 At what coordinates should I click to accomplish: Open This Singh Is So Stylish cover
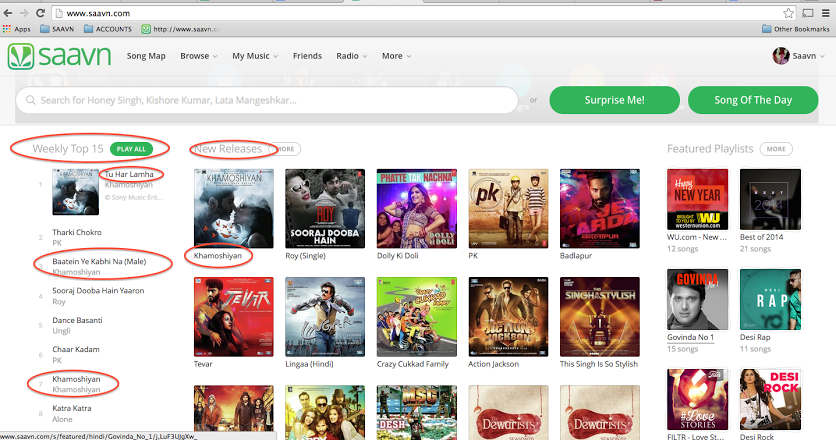pos(600,317)
